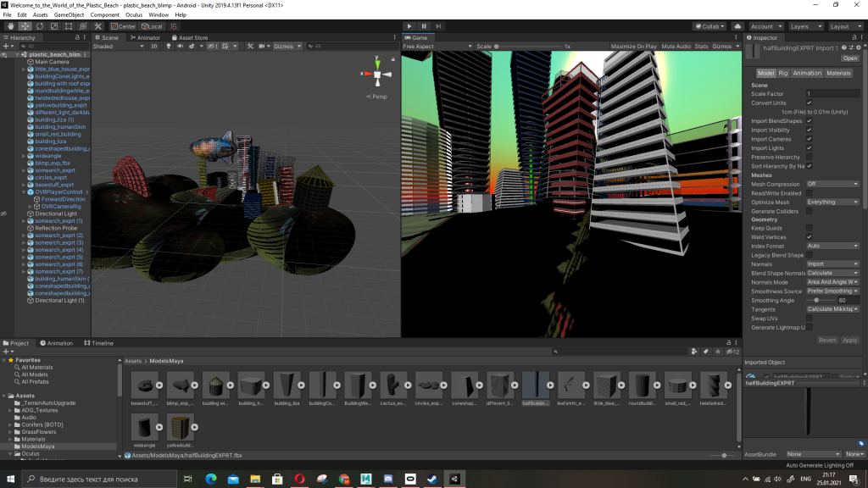Open the Optimize Mesh dropdown

click(832, 202)
